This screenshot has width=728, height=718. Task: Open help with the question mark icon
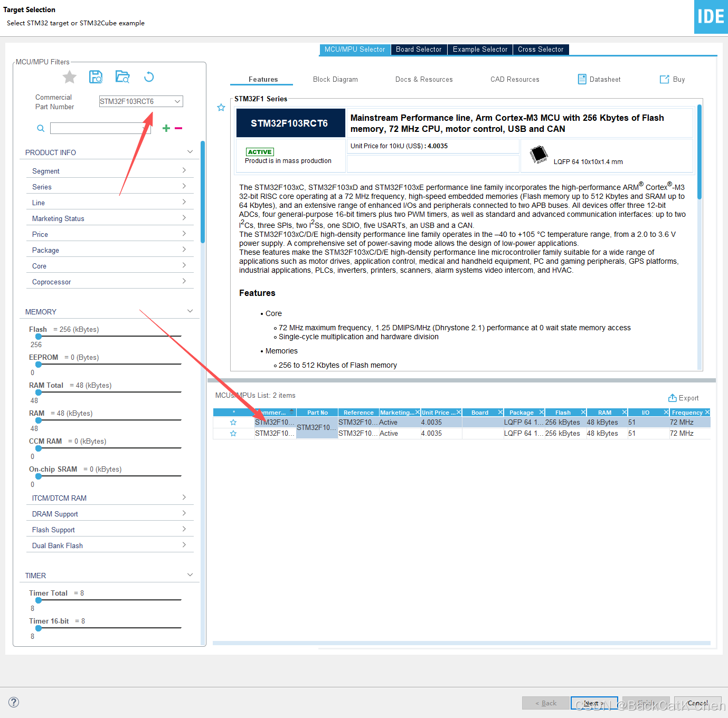point(14,702)
